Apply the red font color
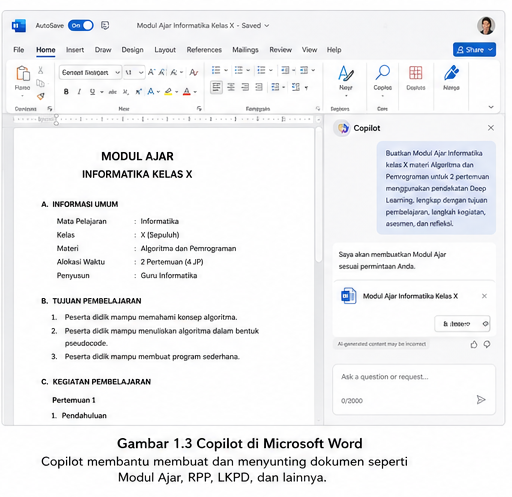 tap(187, 92)
